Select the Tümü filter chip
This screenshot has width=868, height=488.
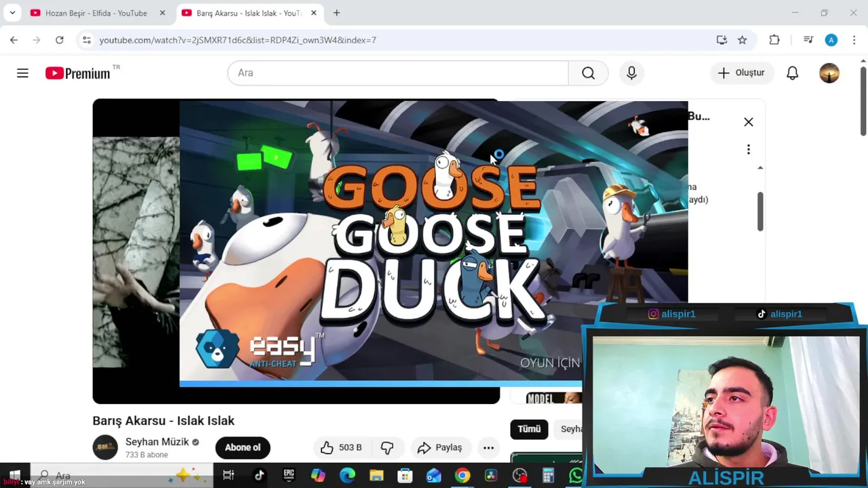click(x=529, y=429)
